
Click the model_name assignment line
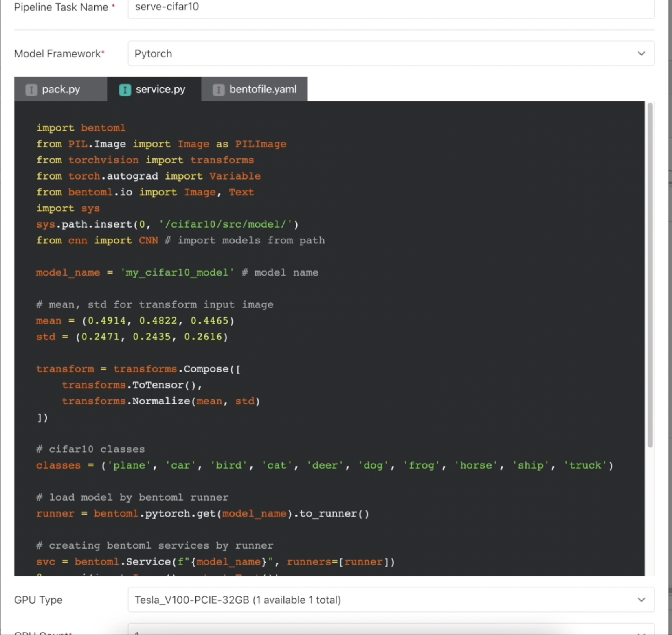point(177,272)
